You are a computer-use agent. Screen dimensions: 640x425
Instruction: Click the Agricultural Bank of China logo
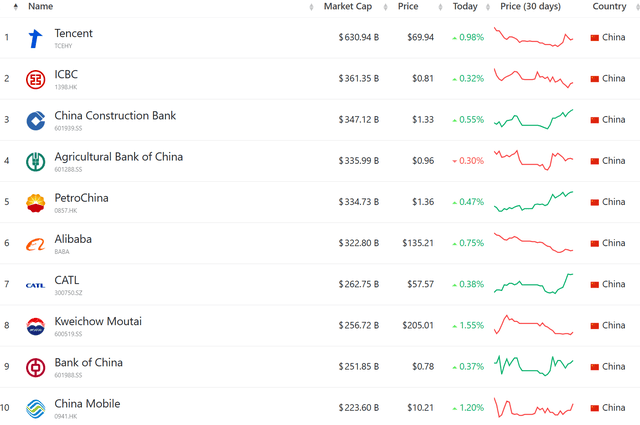tap(36, 162)
